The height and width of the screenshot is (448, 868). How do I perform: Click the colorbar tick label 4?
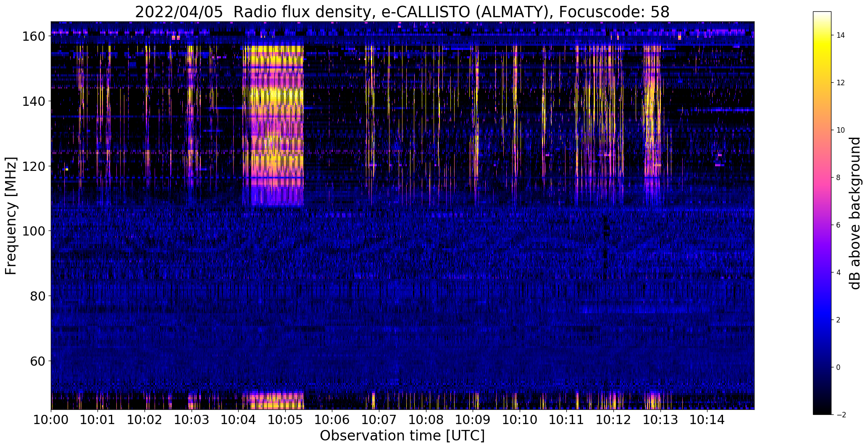[x=839, y=272]
